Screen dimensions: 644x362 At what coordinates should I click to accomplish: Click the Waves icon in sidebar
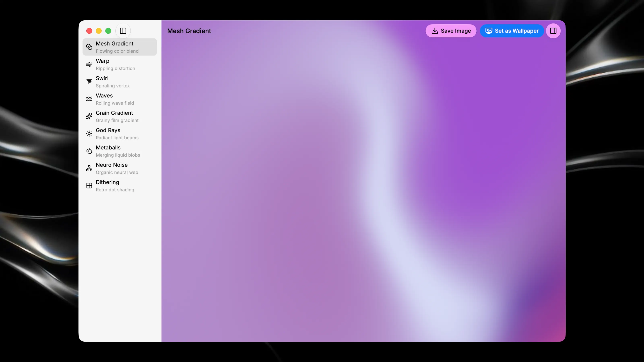[89, 99]
